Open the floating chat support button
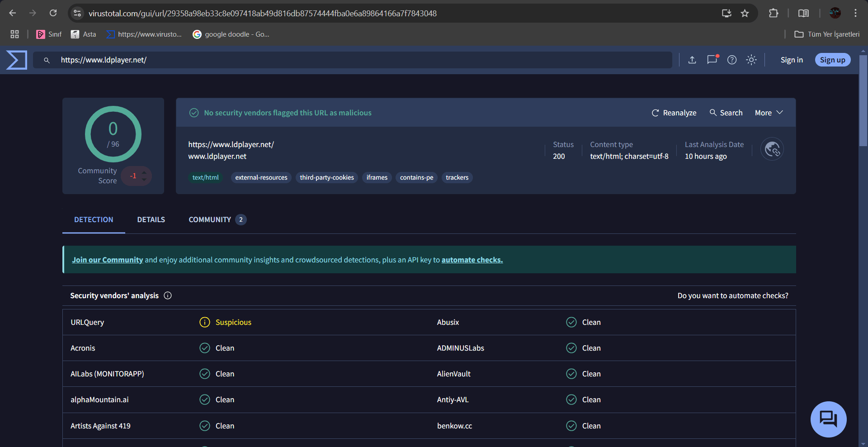The width and height of the screenshot is (868, 447). pyautogui.click(x=829, y=419)
